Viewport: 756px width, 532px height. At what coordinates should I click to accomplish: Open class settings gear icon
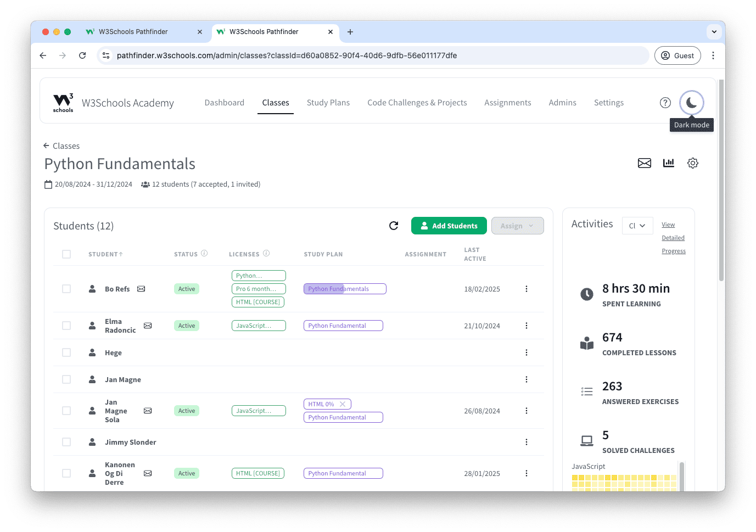692,163
